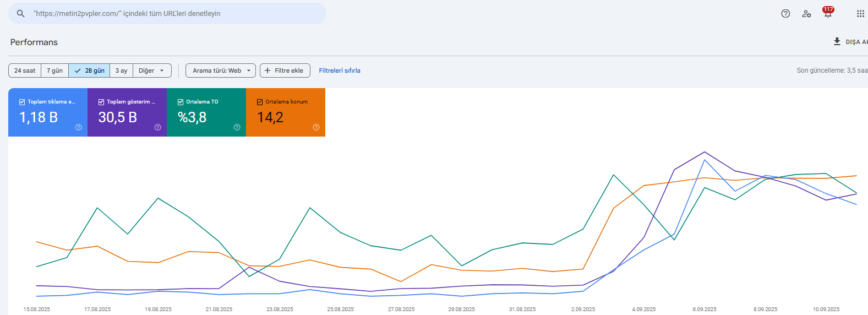Select the 28 gün range
Viewport: 868px width, 315px height.
(89, 70)
